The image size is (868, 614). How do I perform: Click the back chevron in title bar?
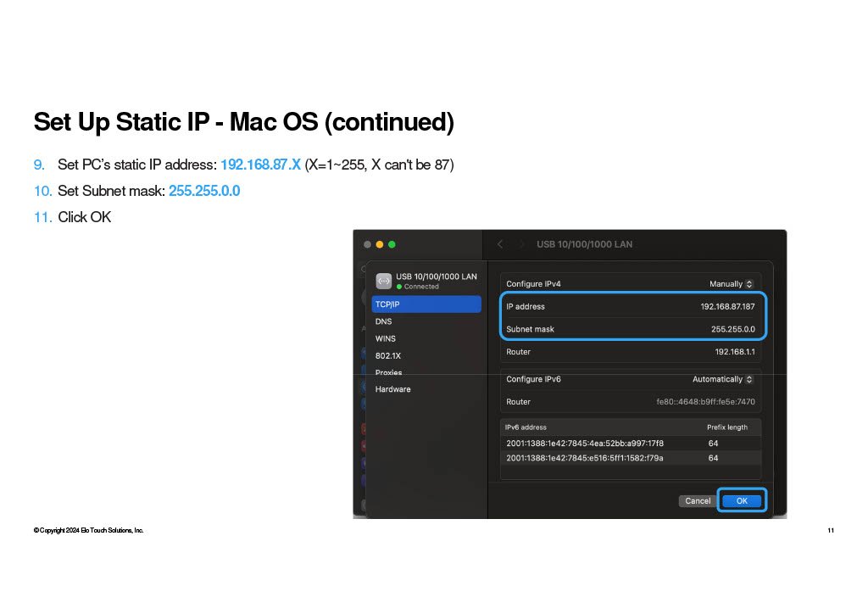500,244
